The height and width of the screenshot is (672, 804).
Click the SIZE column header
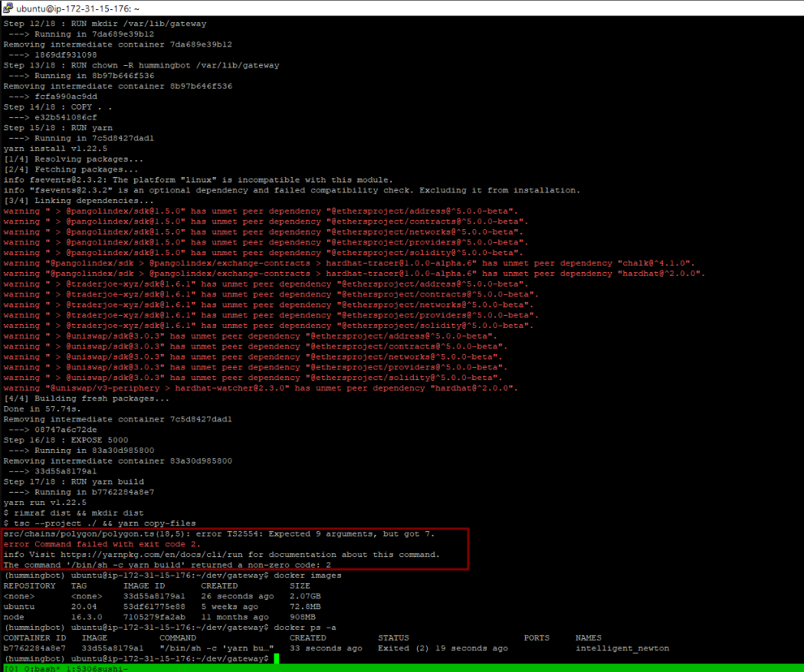300,586
